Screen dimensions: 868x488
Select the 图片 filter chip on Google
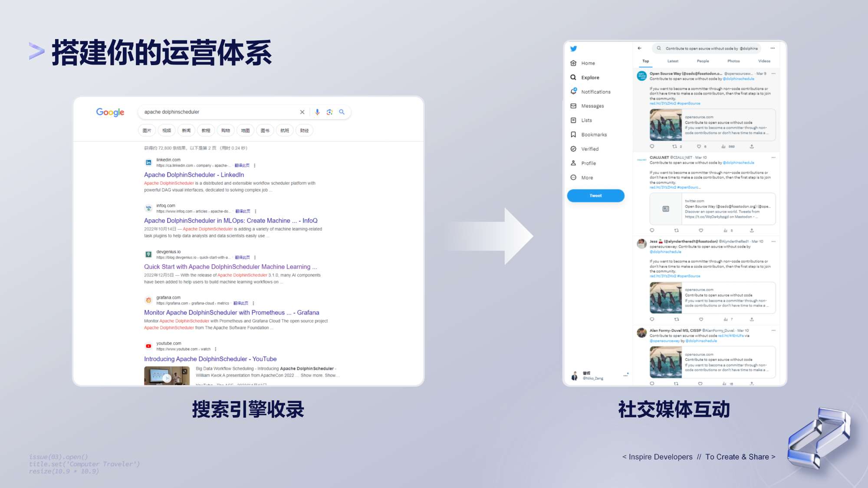(x=147, y=130)
